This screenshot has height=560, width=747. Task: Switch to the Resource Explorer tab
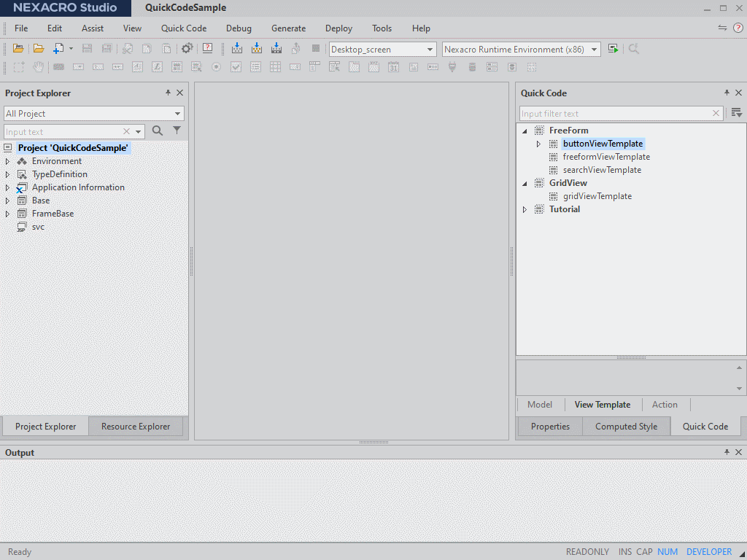pos(136,426)
